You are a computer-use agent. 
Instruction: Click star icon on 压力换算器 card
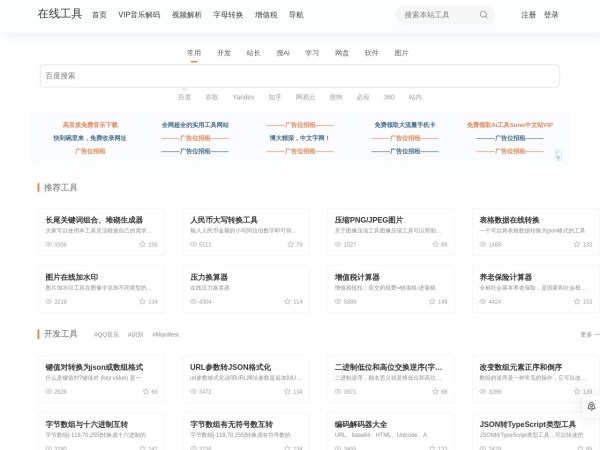[x=286, y=301]
